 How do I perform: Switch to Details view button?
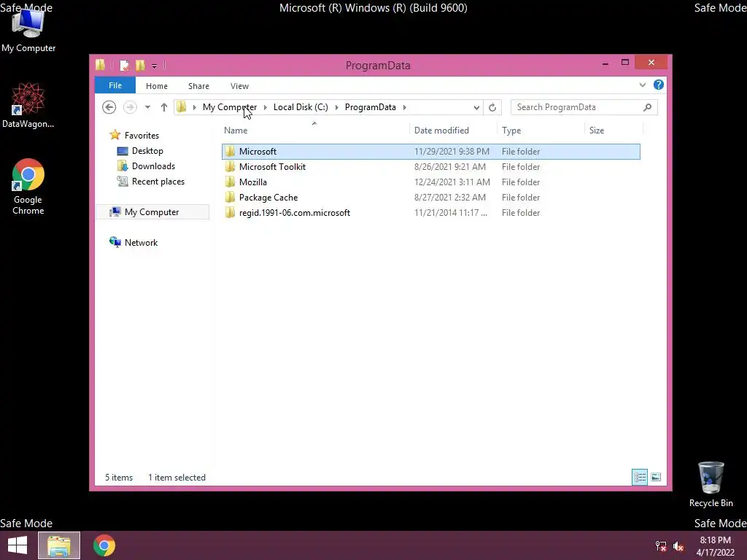point(639,477)
